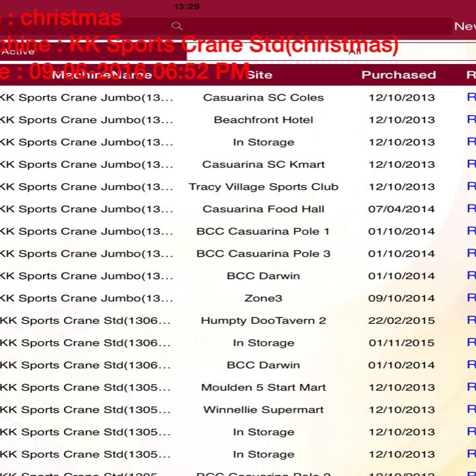Screen dimensions: 476x476
Task: Sort by the Site column header
Action: pyautogui.click(x=259, y=75)
